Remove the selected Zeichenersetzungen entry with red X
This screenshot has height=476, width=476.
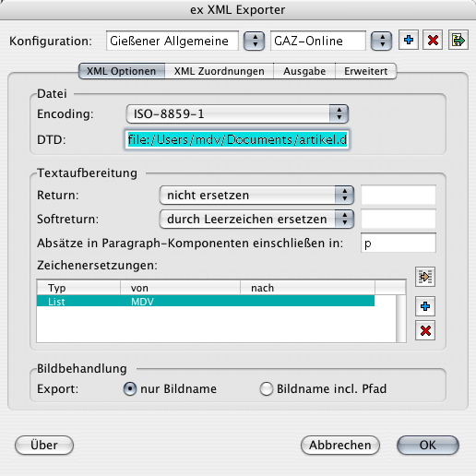tap(425, 330)
